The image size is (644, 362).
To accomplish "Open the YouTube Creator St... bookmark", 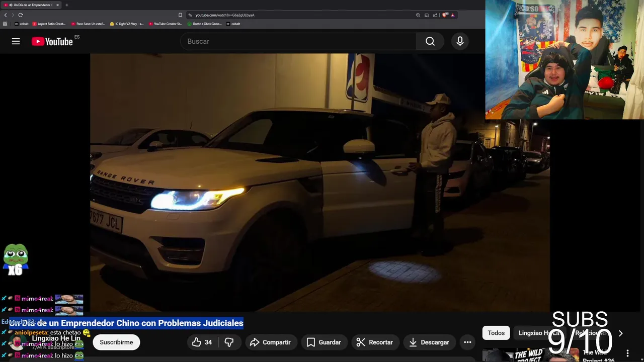I will pos(166,24).
